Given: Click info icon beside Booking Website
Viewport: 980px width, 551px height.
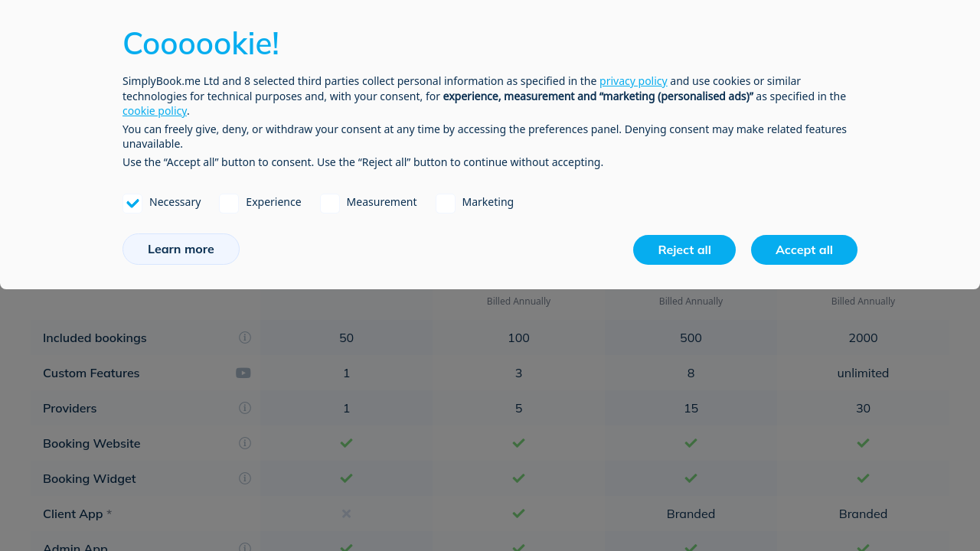Looking at the screenshot, I should (245, 443).
